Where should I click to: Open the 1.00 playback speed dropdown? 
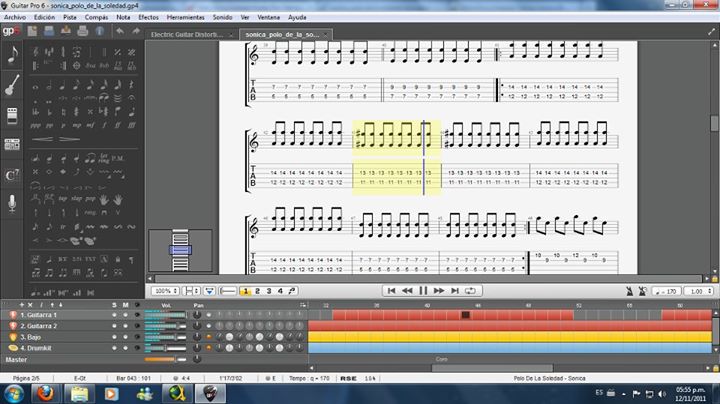pyautogui.click(x=701, y=291)
